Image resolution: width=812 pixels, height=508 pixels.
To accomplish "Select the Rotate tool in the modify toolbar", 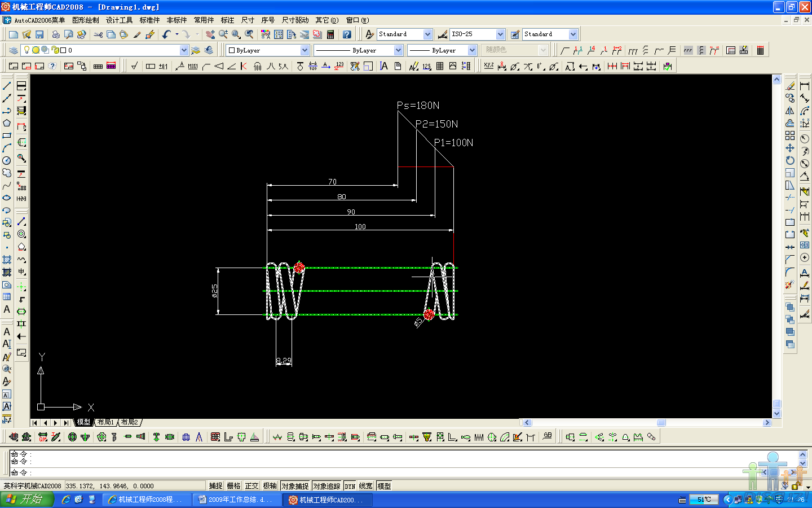I will click(x=790, y=160).
